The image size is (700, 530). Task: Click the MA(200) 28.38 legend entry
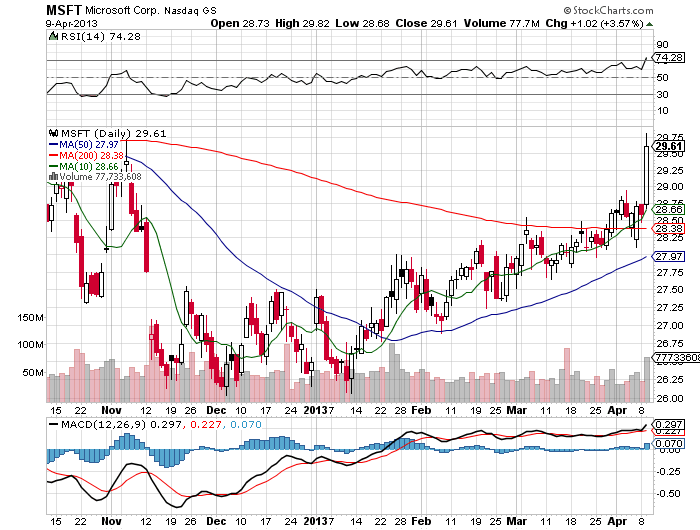pyautogui.click(x=86, y=155)
